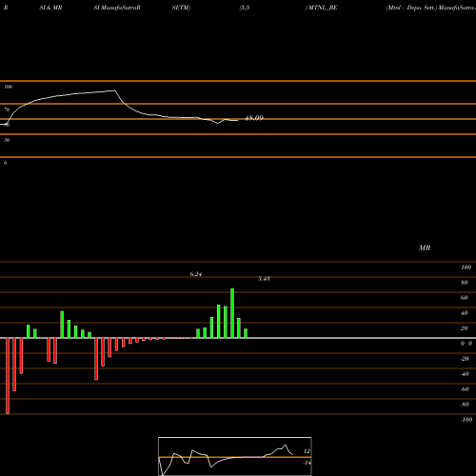The image size is (476, 476).
Task: Click the '(Mtnl - Depo. Sett.)' header text
Action: pyautogui.click(x=411, y=8)
